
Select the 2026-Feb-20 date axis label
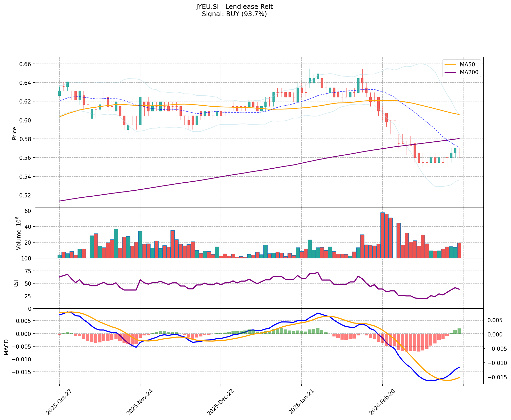pyautogui.click(x=382, y=402)
